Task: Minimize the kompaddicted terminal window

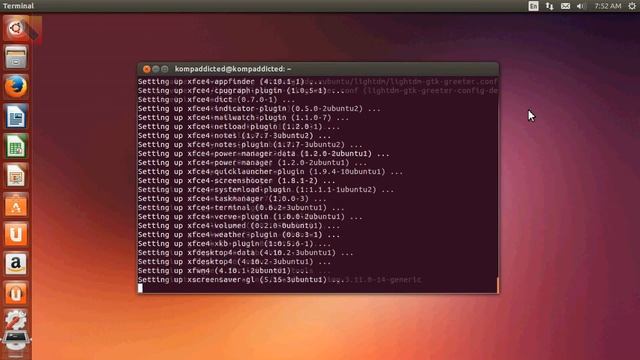Action: click(x=156, y=69)
